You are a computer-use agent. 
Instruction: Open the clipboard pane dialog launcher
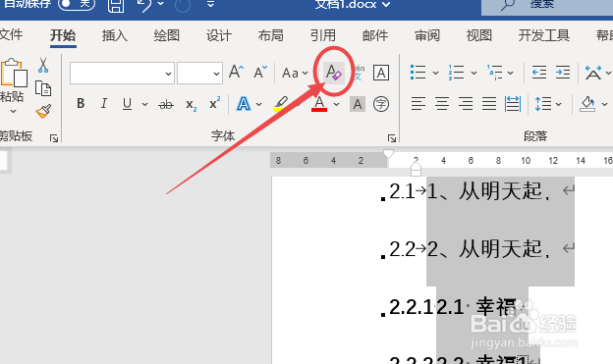54,138
